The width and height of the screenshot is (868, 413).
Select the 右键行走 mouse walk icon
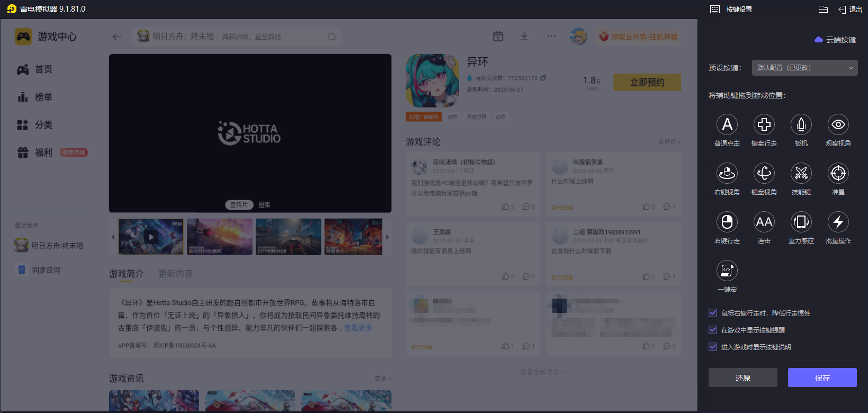coord(727,222)
